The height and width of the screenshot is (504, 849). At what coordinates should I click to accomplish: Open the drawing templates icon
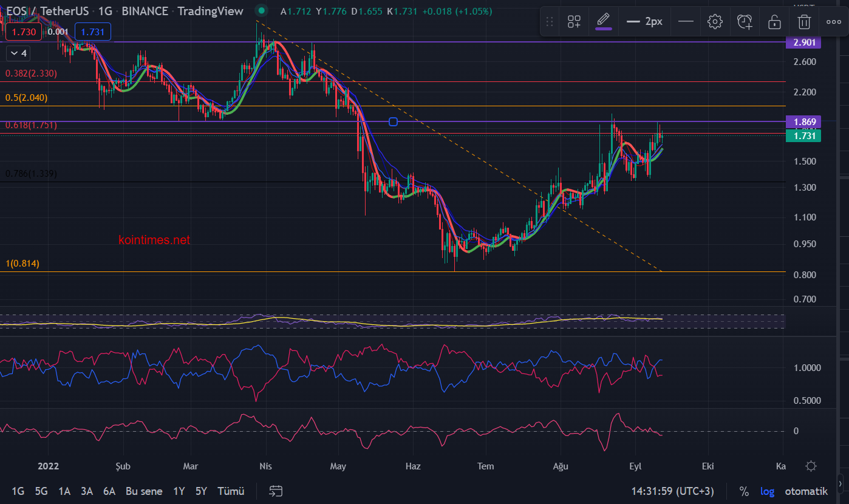point(574,22)
